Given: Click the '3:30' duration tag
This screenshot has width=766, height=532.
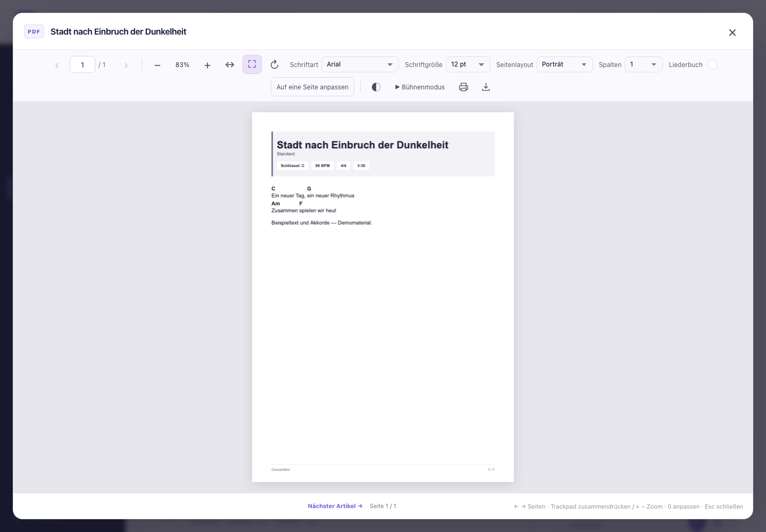Looking at the screenshot, I should click(361, 165).
